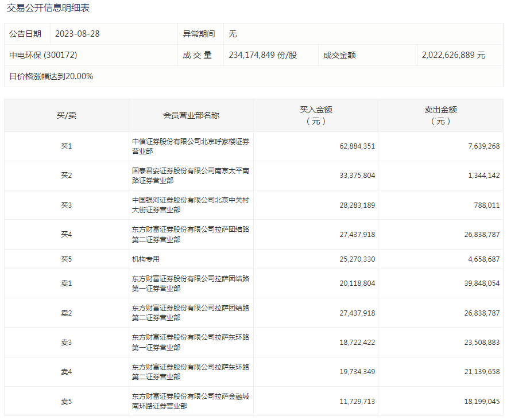Select buy amount 11,729,713
The image size is (507, 420).
(x=357, y=401)
